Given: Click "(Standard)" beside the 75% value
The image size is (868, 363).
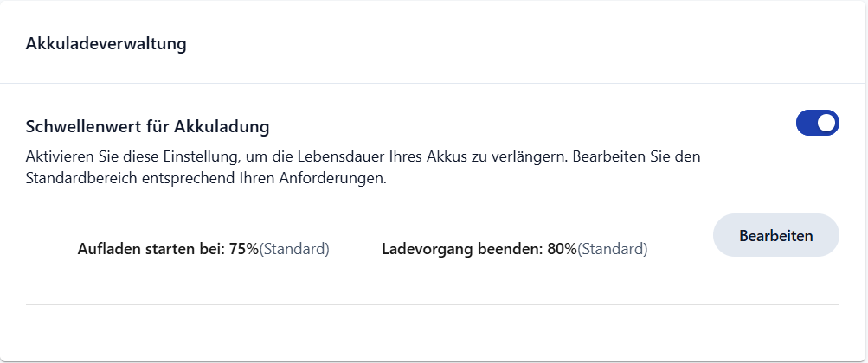Looking at the screenshot, I should click(x=294, y=250).
